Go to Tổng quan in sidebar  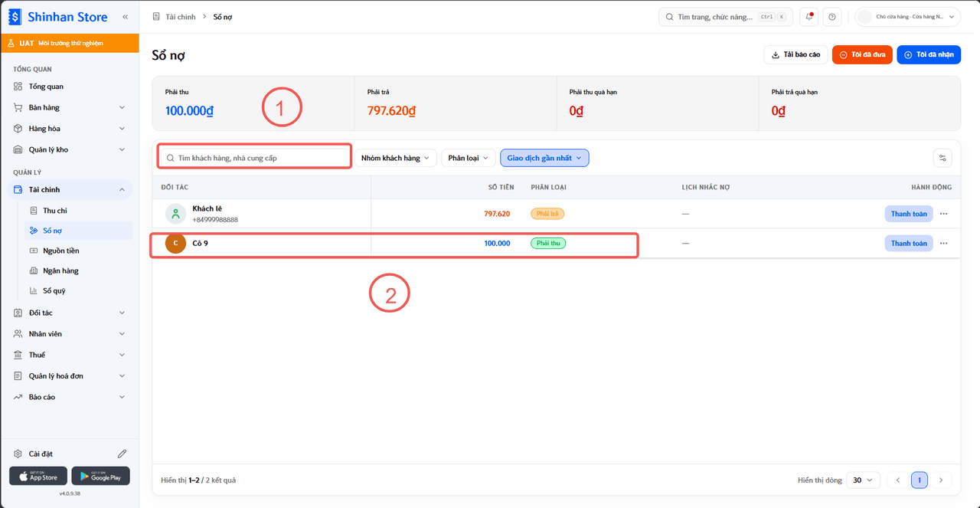pos(70,87)
